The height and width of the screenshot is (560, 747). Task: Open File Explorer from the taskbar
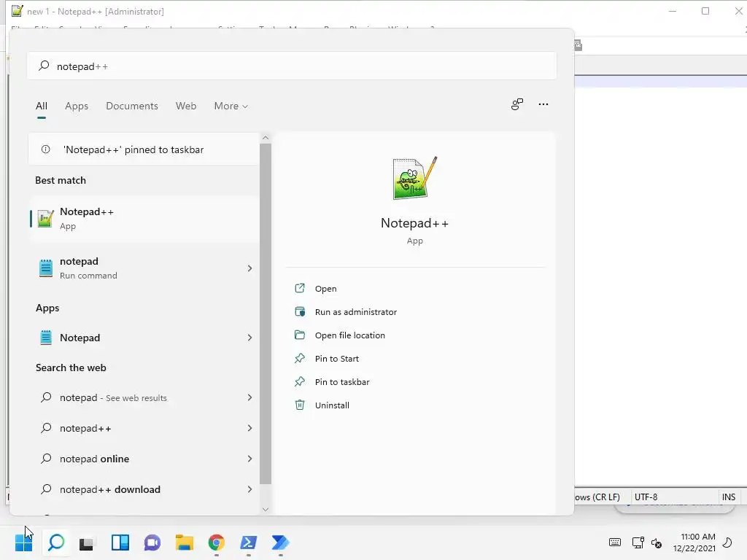(x=185, y=542)
